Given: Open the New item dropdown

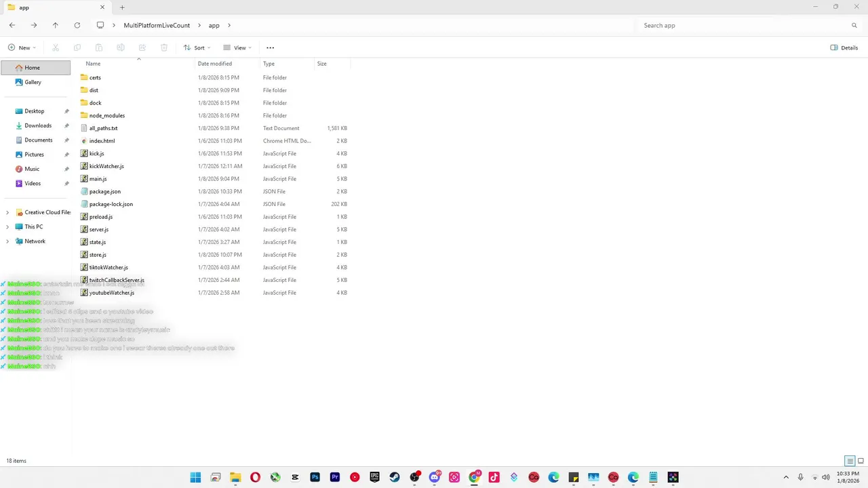Looking at the screenshot, I should (x=22, y=48).
